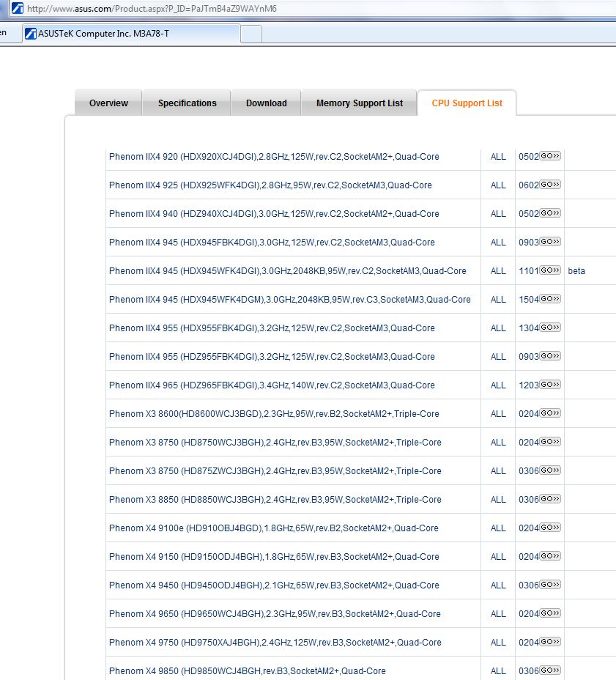Click GO button for beta BIOS 1101
The image size is (616, 680).
click(x=550, y=270)
